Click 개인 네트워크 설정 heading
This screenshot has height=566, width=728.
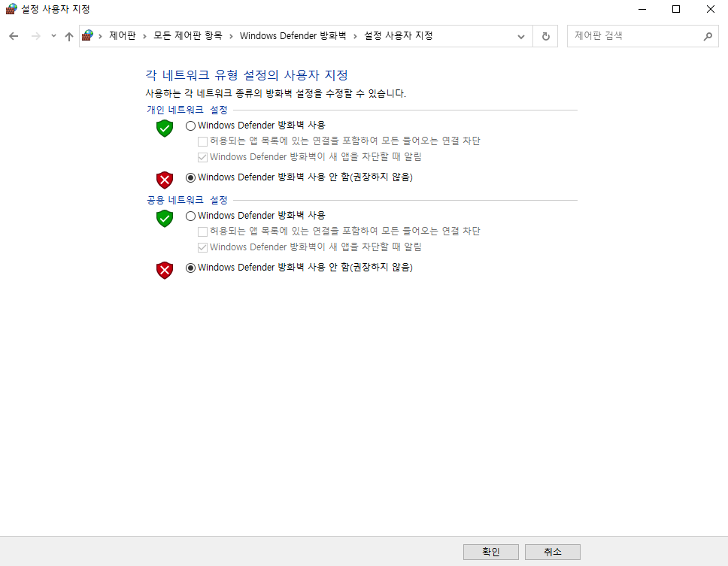click(x=187, y=110)
